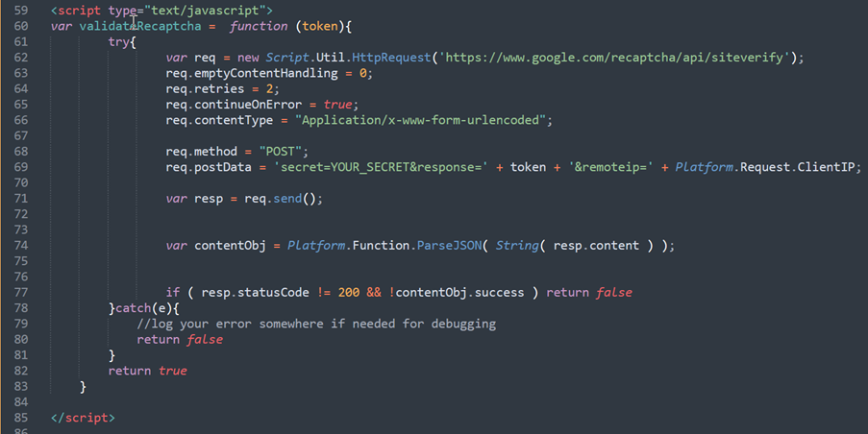
Task: Click the value 0 on line 63
Action: coord(362,73)
